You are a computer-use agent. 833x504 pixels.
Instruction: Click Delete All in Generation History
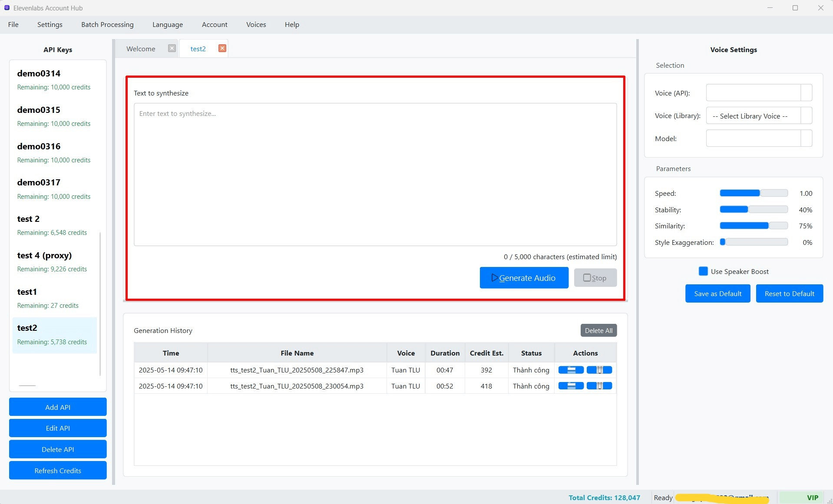tap(598, 330)
